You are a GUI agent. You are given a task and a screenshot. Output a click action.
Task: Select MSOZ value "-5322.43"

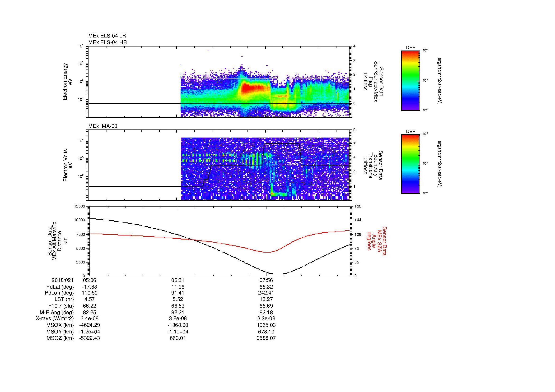tap(89, 338)
